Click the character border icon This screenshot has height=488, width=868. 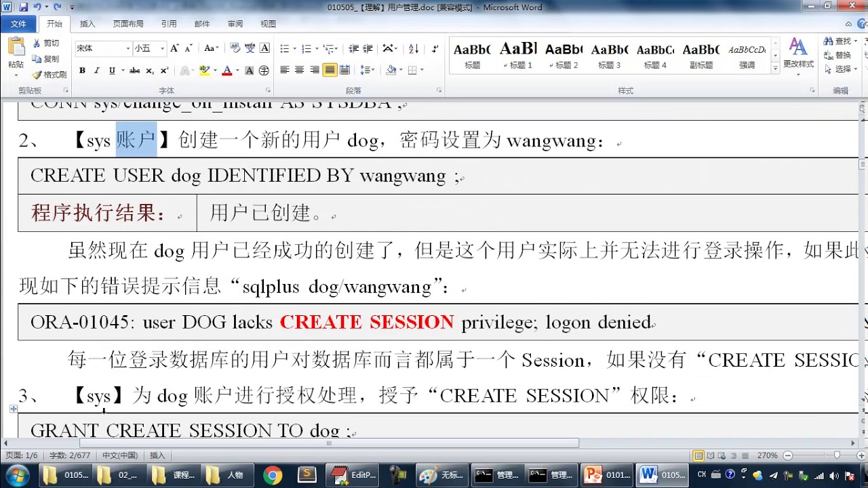point(265,49)
